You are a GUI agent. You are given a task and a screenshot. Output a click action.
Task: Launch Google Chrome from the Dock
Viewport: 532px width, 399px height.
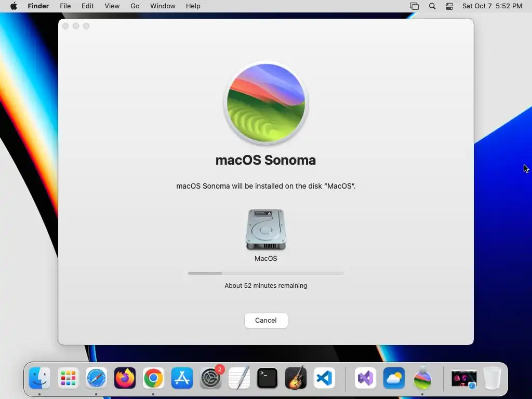(x=153, y=378)
